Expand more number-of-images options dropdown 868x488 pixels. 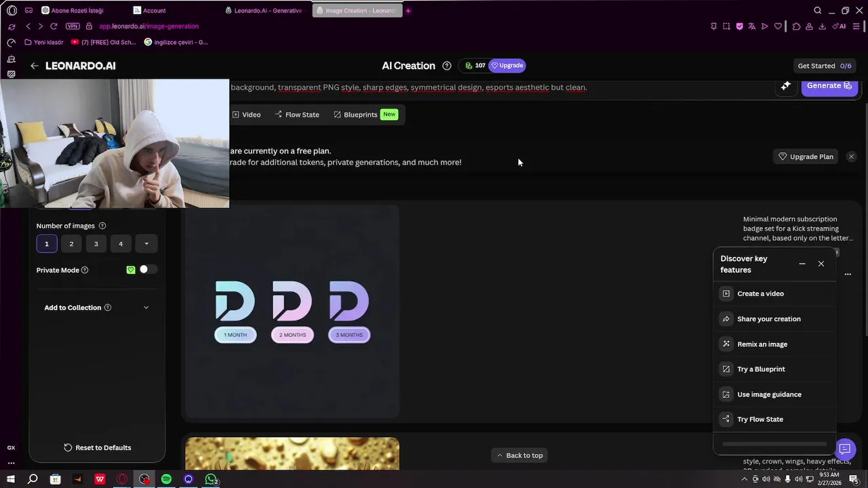click(x=146, y=244)
